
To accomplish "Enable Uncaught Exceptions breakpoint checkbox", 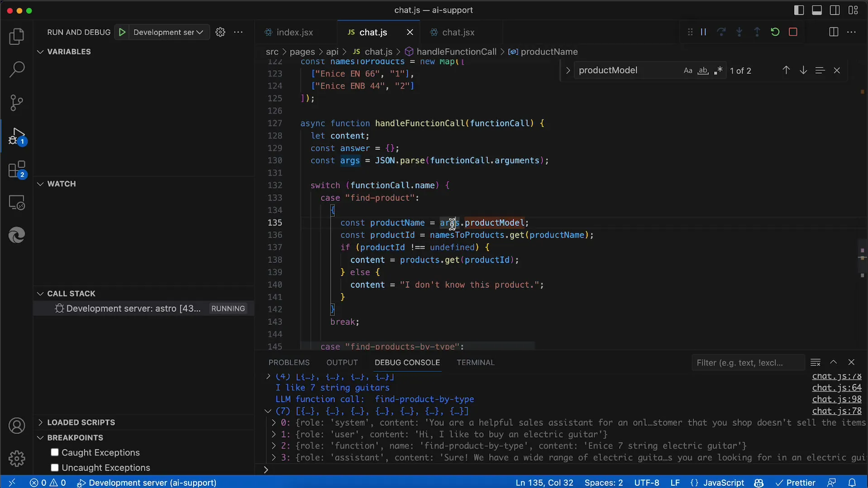I will click(55, 468).
